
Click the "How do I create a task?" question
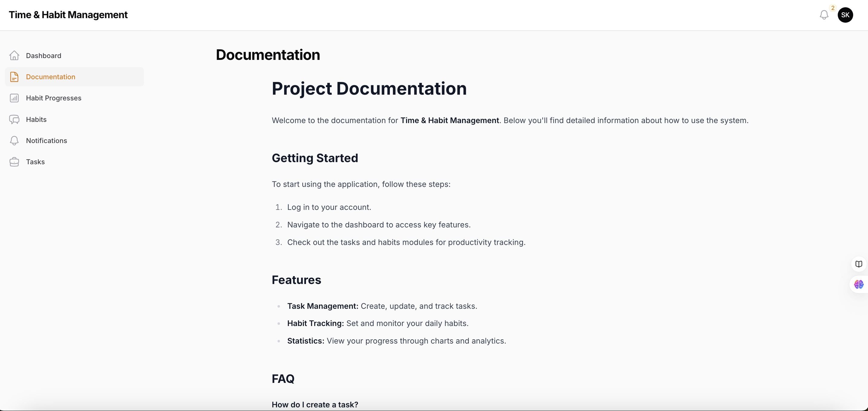[x=315, y=404]
